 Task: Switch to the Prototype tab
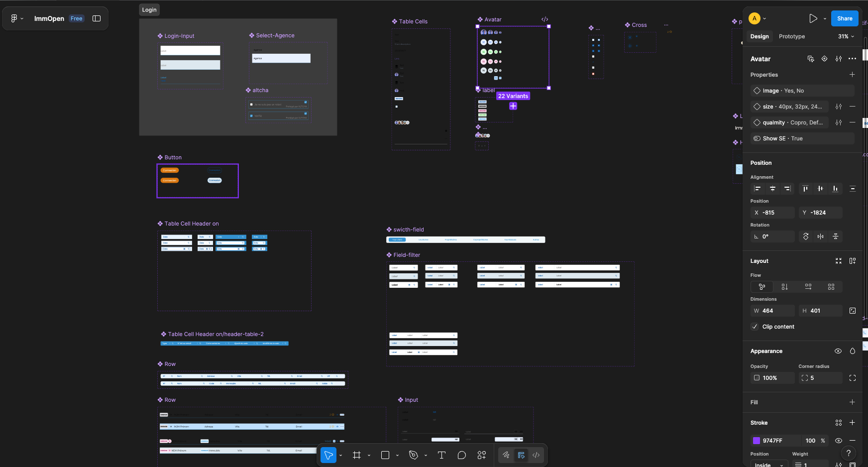tap(791, 36)
